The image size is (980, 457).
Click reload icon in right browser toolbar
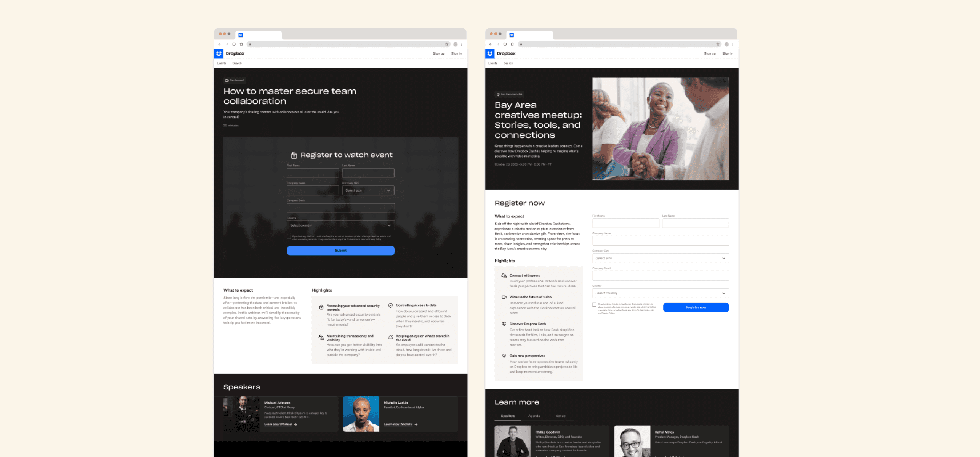pos(505,44)
